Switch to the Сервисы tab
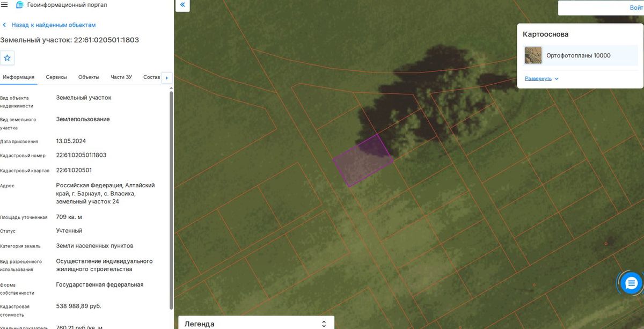Viewport: 644px width, 329px height. pyautogui.click(x=56, y=77)
